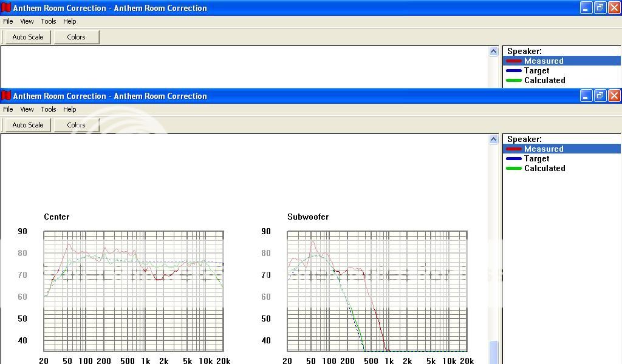Click the "Speaker:" label in the front window
Viewport: 622px width, 364px height.
pyautogui.click(x=524, y=139)
